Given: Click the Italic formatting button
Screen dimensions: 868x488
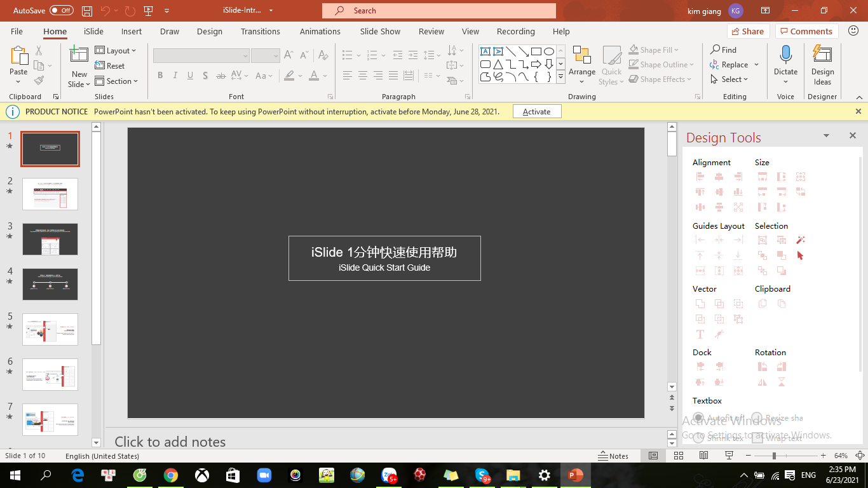Looking at the screenshot, I should point(175,76).
